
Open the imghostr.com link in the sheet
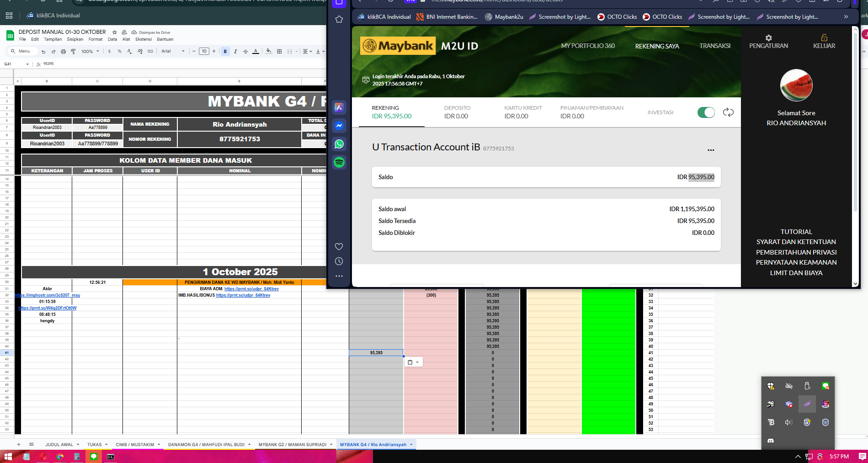48,295
